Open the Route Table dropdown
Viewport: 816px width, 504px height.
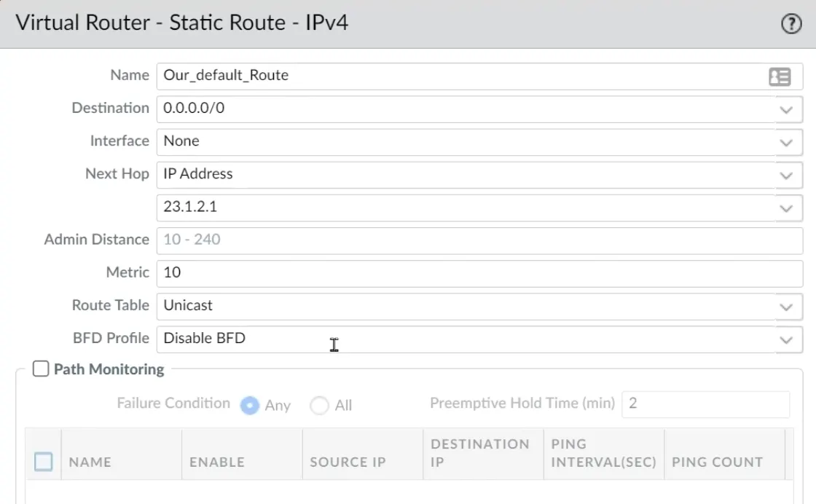point(786,306)
